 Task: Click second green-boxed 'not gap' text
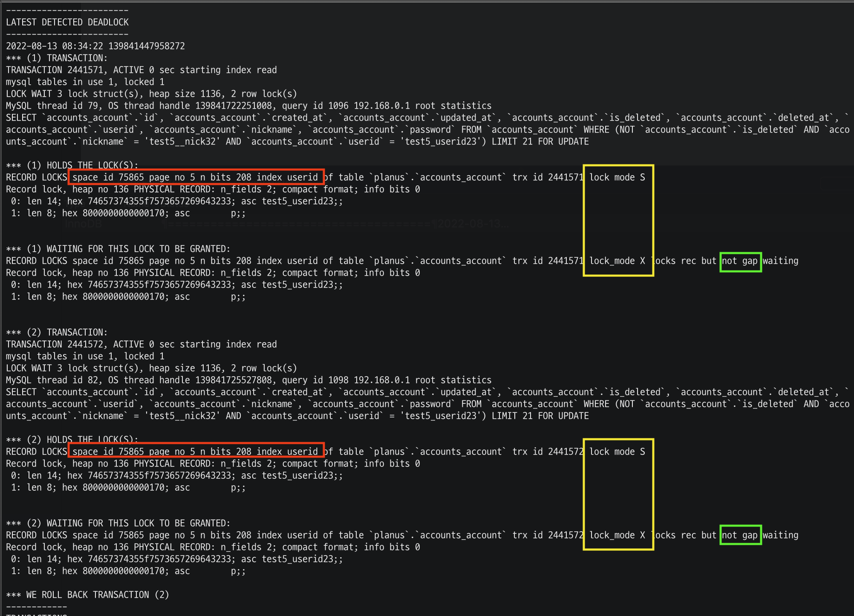[740, 535]
